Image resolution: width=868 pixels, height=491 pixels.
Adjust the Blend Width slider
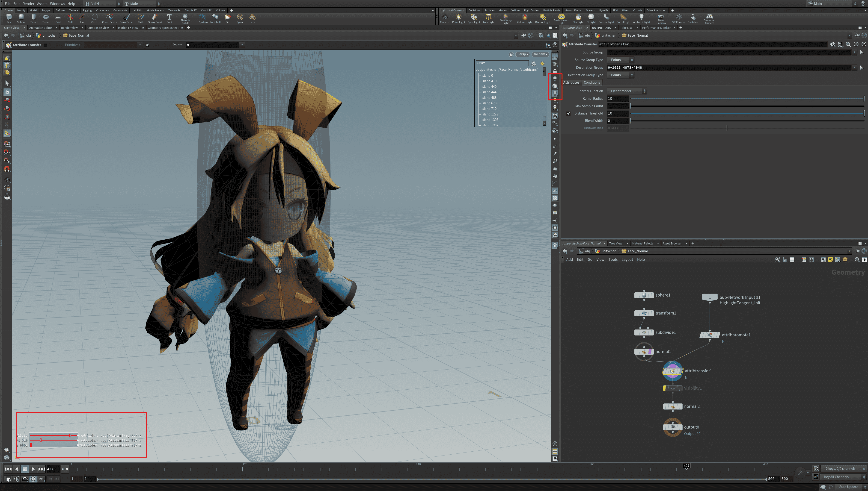coord(747,121)
